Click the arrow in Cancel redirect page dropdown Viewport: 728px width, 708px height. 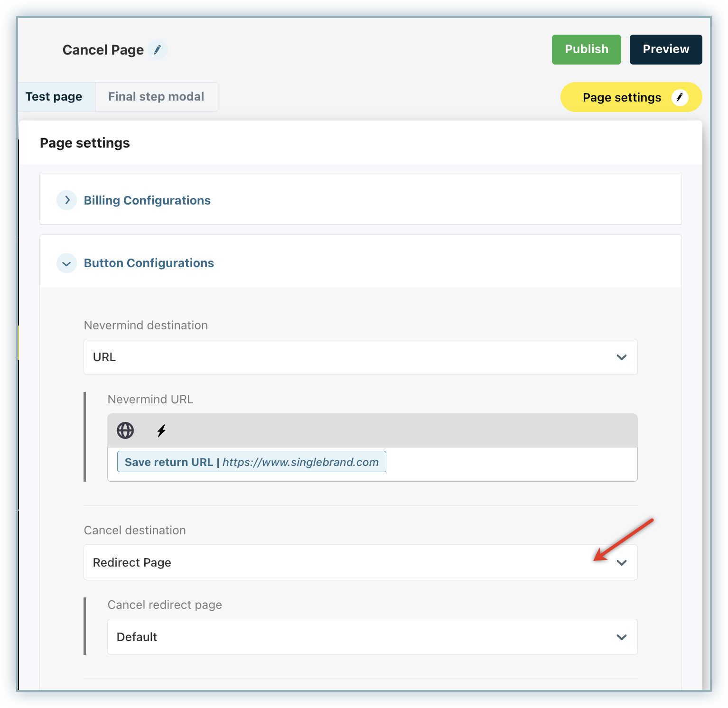click(x=621, y=637)
